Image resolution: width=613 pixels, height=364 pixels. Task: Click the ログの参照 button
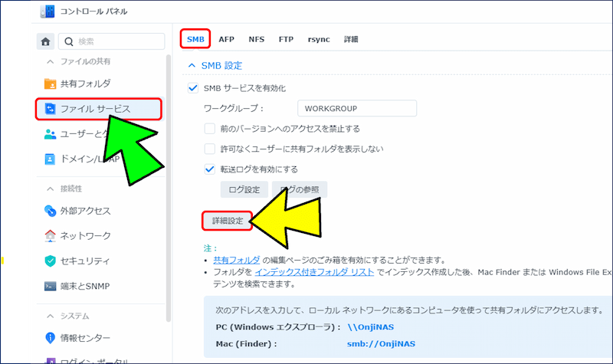pyautogui.click(x=300, y=189)
